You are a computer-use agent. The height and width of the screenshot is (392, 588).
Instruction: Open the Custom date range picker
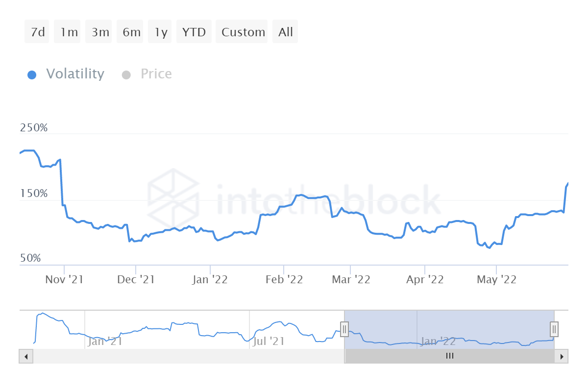point(243,32)
